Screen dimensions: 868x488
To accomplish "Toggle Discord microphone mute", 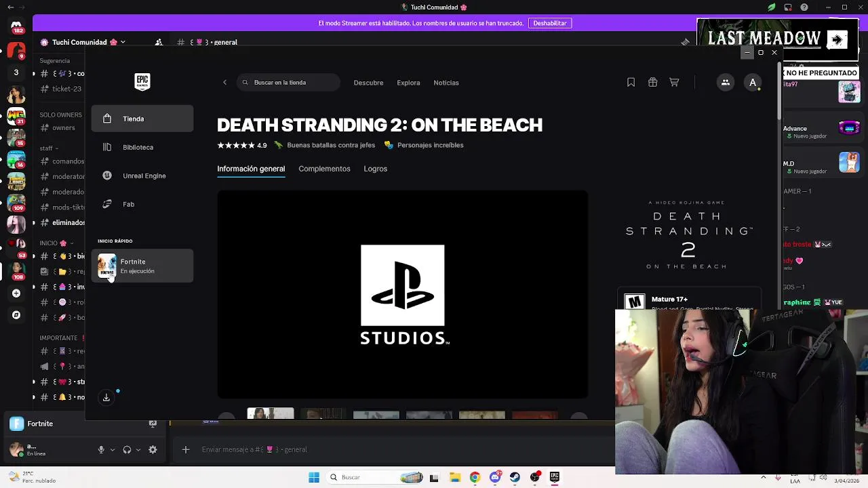I will pos(101,449).
